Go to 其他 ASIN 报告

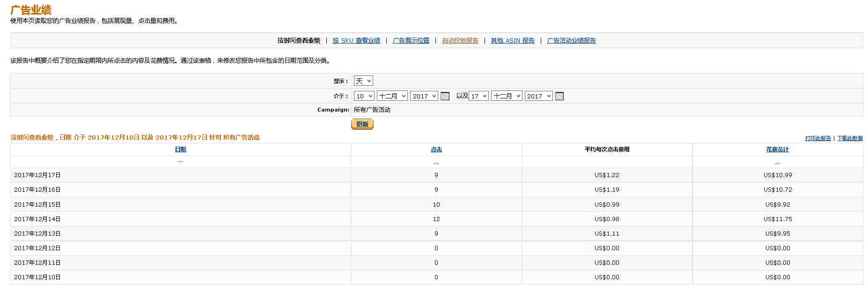tap(513, 41)
